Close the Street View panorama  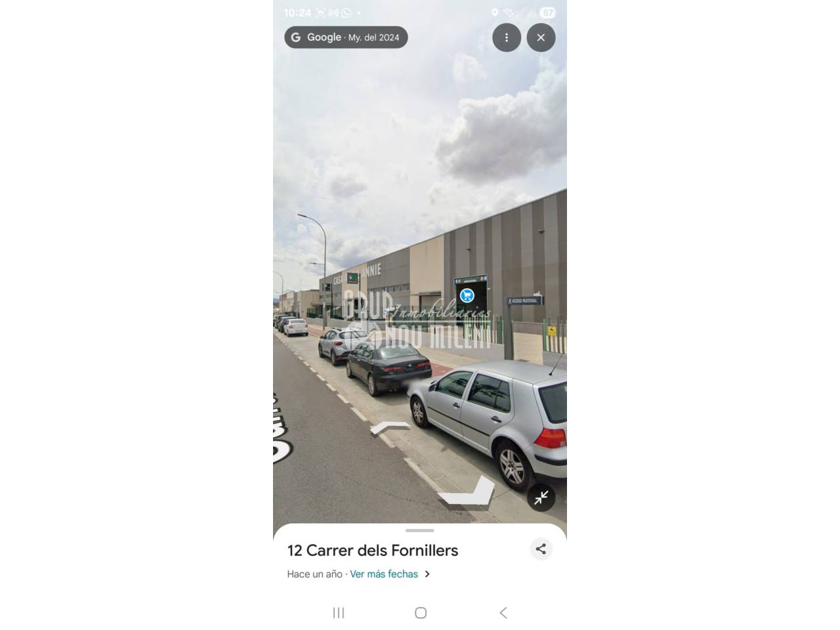click(541, 37)
